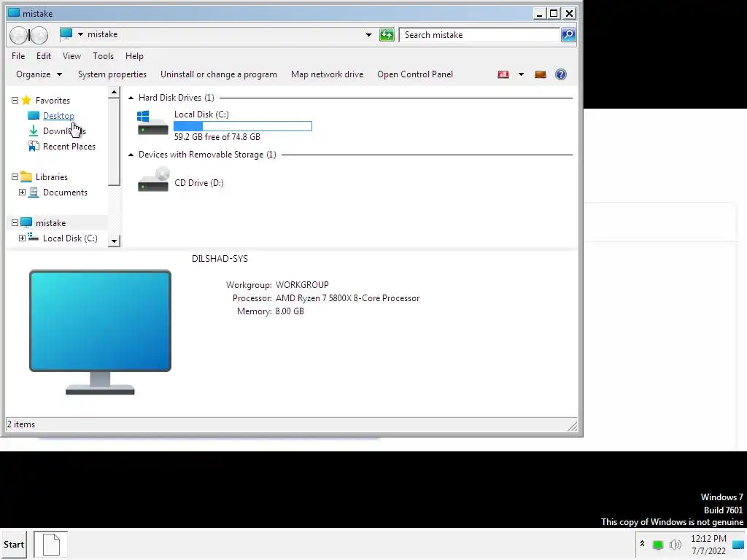This screenshot has width=747, height=560.
Task: Open the Edit menu
Action: 43,56
